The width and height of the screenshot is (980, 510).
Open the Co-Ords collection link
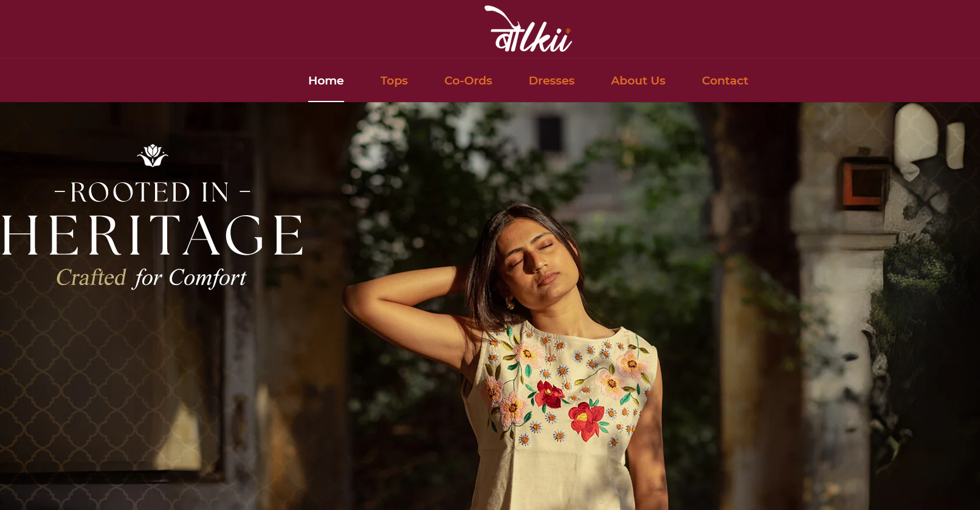point(468,80)
